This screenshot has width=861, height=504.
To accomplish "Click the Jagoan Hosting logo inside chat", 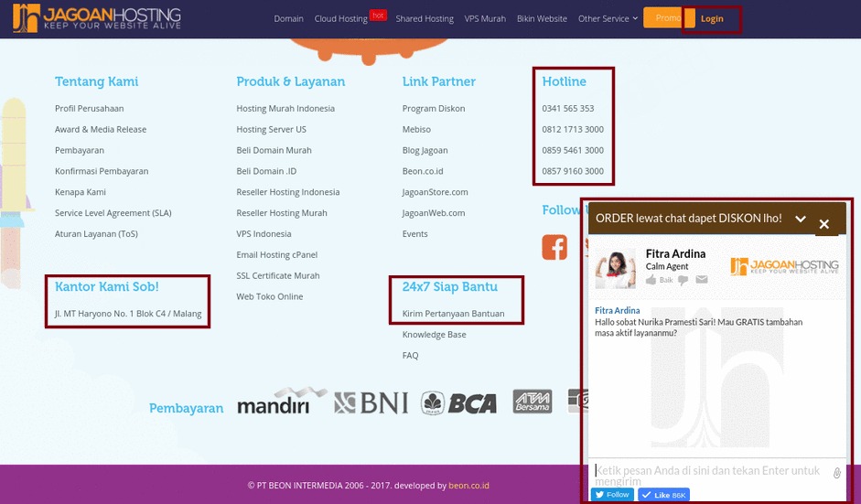I will (x=784, y=266).
